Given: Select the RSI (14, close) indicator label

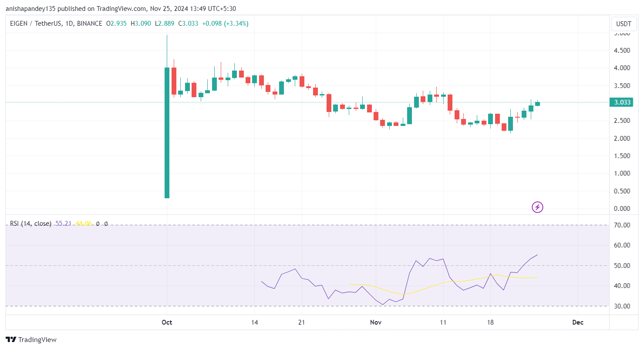Looking at the screenshot, I should (x=30, y=224).
